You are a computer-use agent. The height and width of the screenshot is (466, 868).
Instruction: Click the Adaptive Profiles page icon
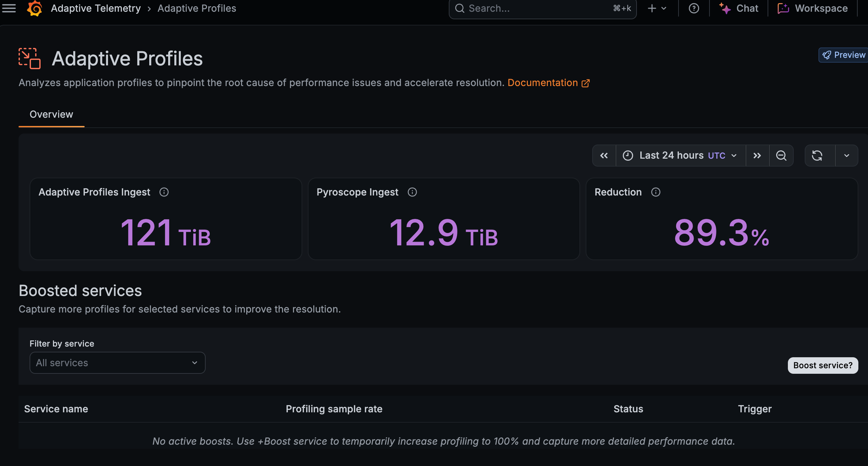pos(30,59)
